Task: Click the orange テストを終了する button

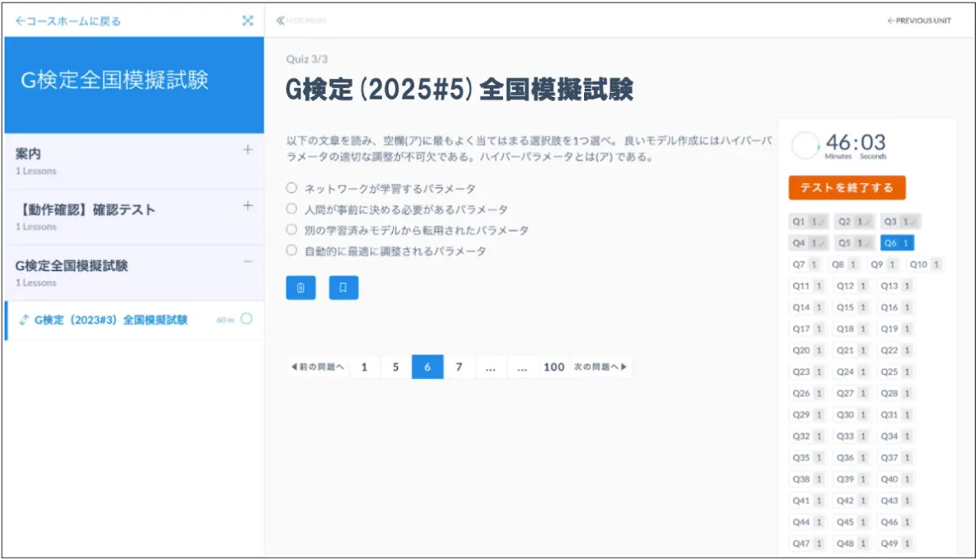Action: pyautogui.click(x=847, y=188)
